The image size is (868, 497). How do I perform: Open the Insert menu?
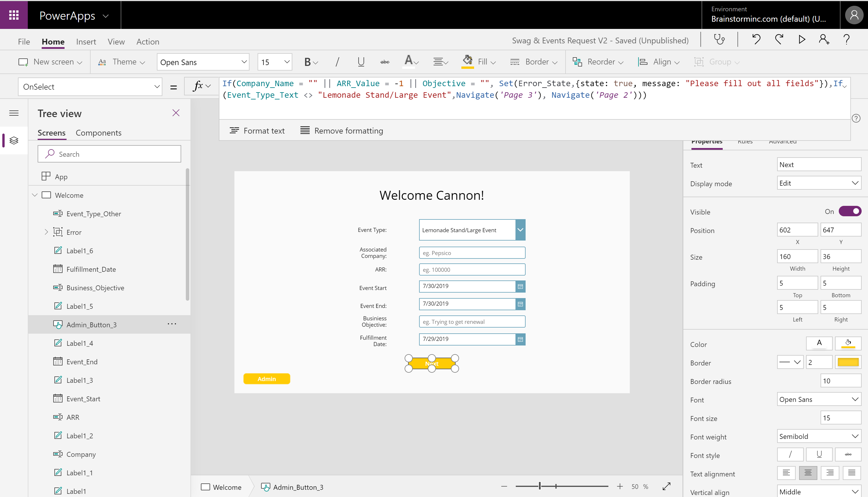coord(86,41)
